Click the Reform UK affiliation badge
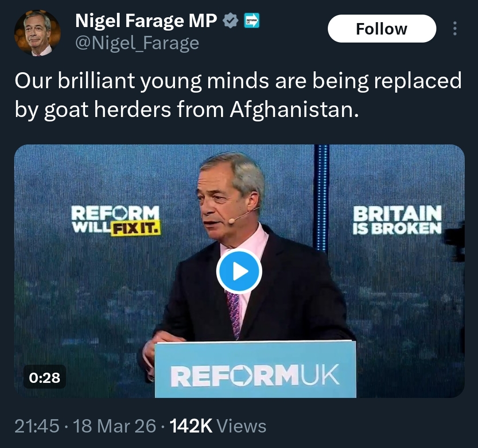The image size is (478, 448). 252,20
